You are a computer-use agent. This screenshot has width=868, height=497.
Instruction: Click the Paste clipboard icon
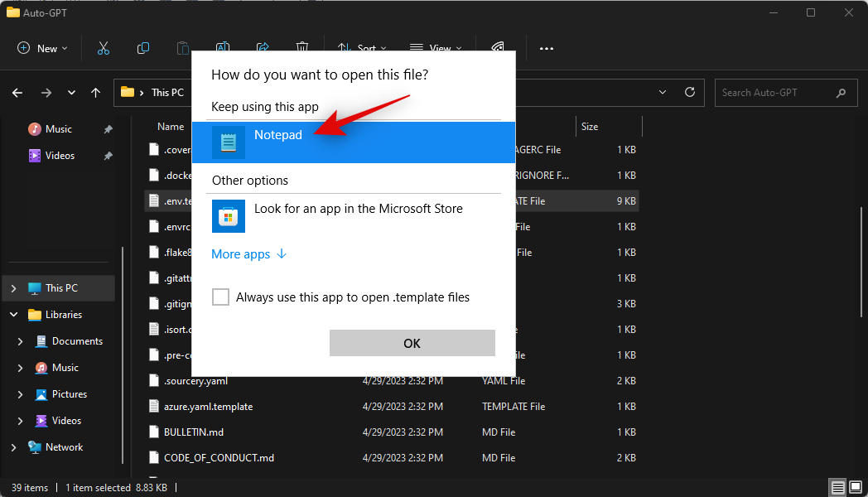tap(183, 48)
